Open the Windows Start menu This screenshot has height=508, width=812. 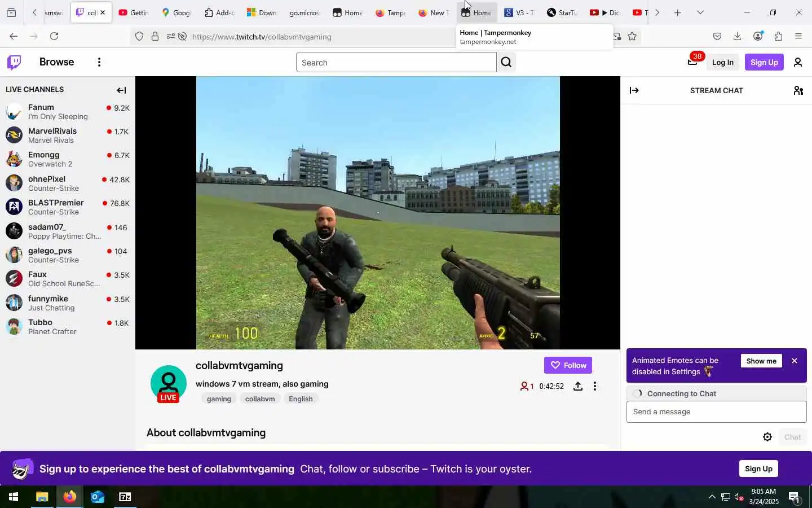point(14,497)
